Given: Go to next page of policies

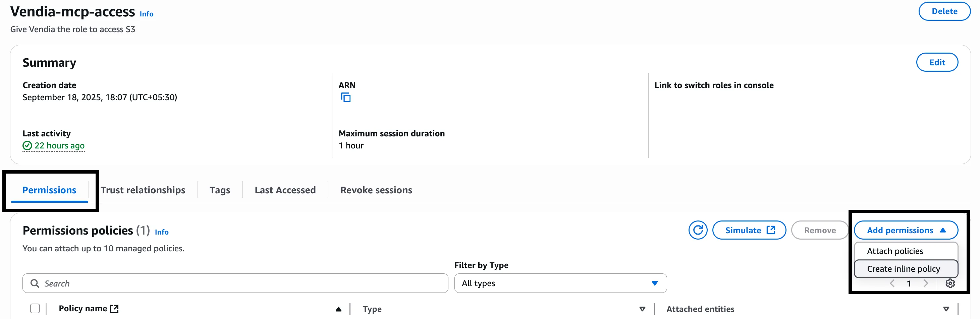Looking at the screenshot, I should click(926, 283).
